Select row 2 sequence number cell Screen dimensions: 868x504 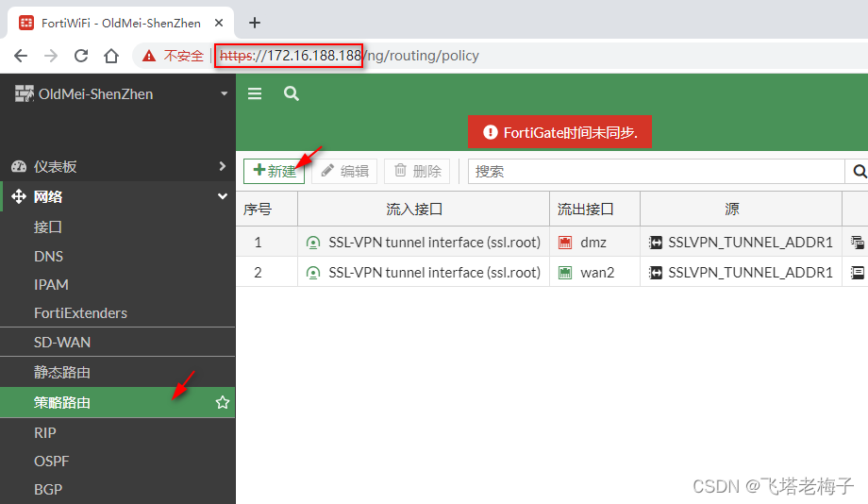click(x=267, y=273)
